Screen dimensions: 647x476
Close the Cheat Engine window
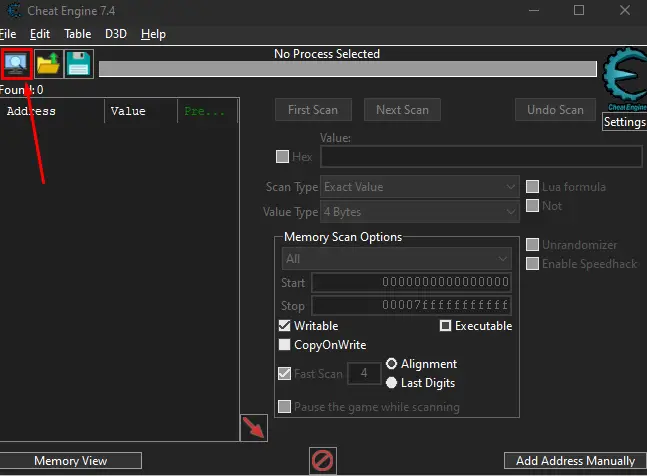click(625, 10)
